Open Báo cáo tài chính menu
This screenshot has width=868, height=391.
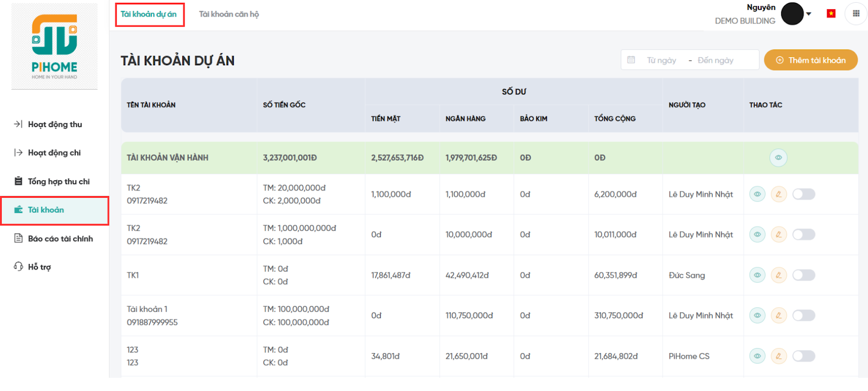(60, 238)
